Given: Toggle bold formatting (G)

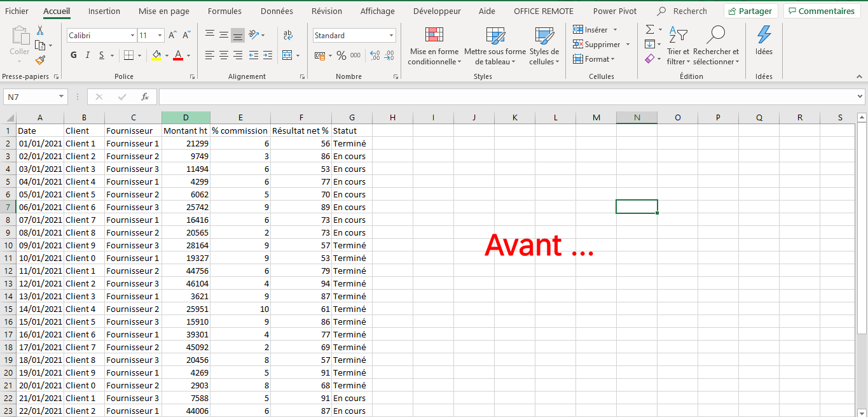Looking at the screenshot, I should 74,55.
